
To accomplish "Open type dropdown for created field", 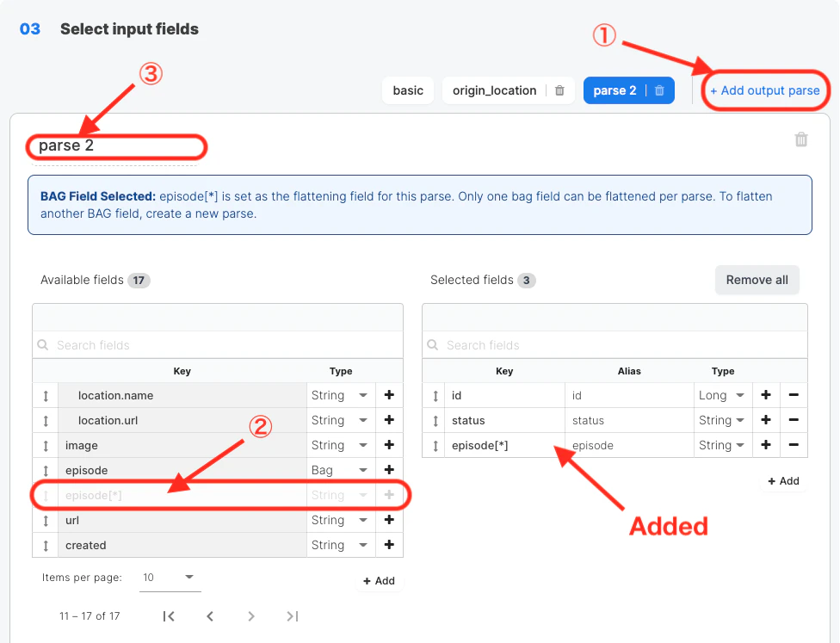I will click(340, 544).
